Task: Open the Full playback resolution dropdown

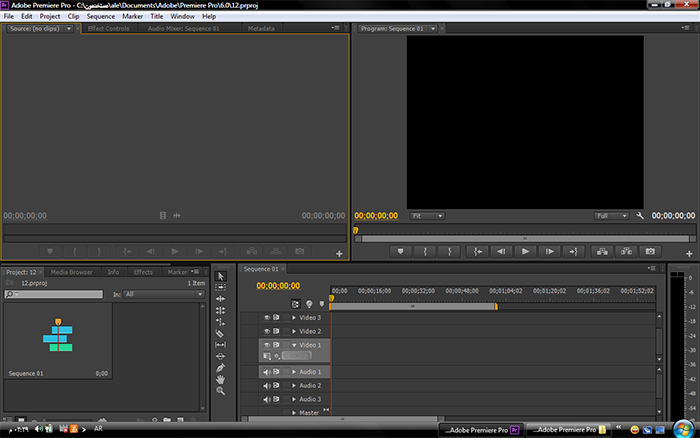Action: coord(609,215)
